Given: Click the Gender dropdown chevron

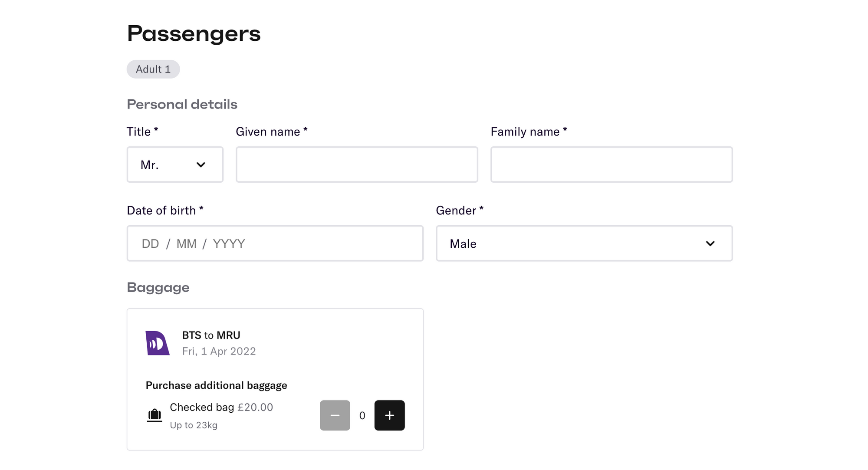Looking at the screenshot, I should (x=710, y=243).
